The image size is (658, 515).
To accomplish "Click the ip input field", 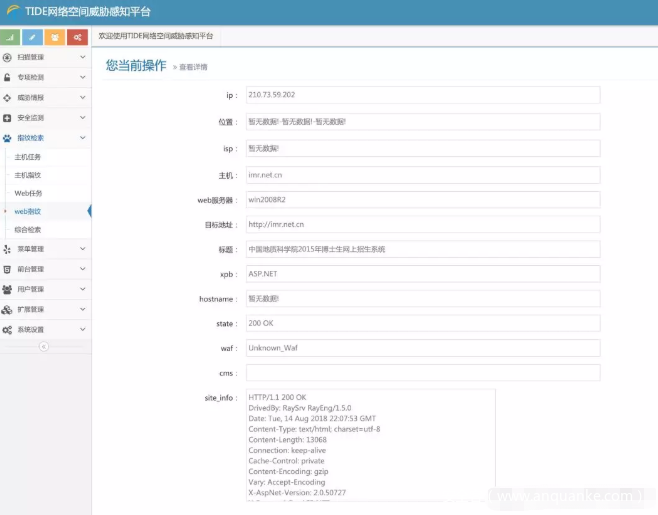I will click(x=422, y=95).
